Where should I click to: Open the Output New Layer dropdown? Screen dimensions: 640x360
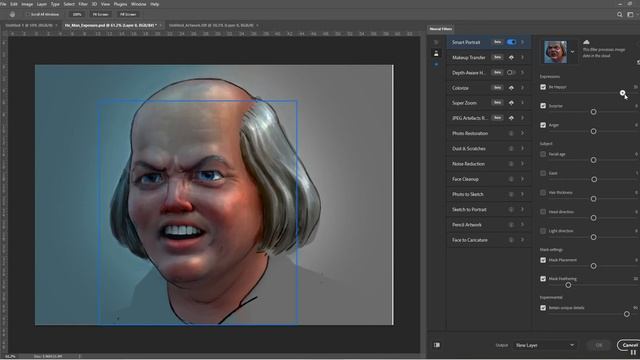click(x=544, y=345)
